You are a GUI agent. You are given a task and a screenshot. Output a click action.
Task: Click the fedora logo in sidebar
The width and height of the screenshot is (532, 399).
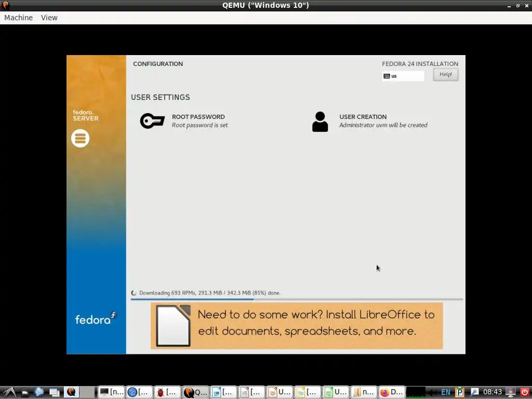click(96, 318)
